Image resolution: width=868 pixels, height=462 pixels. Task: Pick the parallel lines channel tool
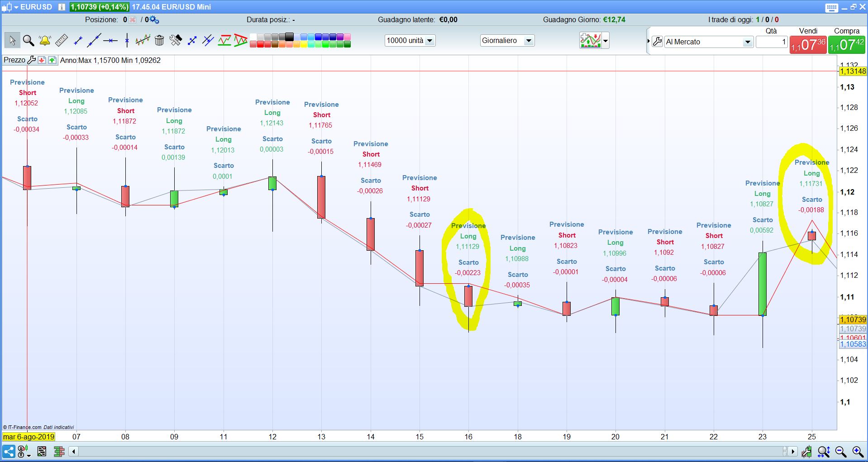(x=208, y=41)
